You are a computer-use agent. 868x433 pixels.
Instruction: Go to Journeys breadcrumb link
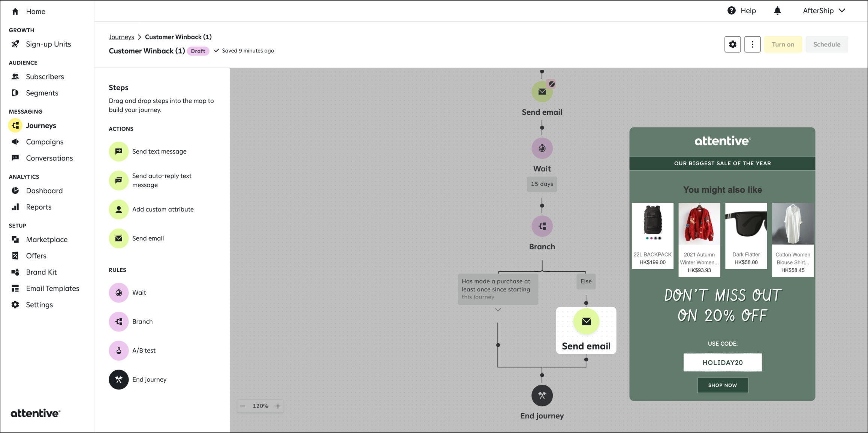coord(121,37)
